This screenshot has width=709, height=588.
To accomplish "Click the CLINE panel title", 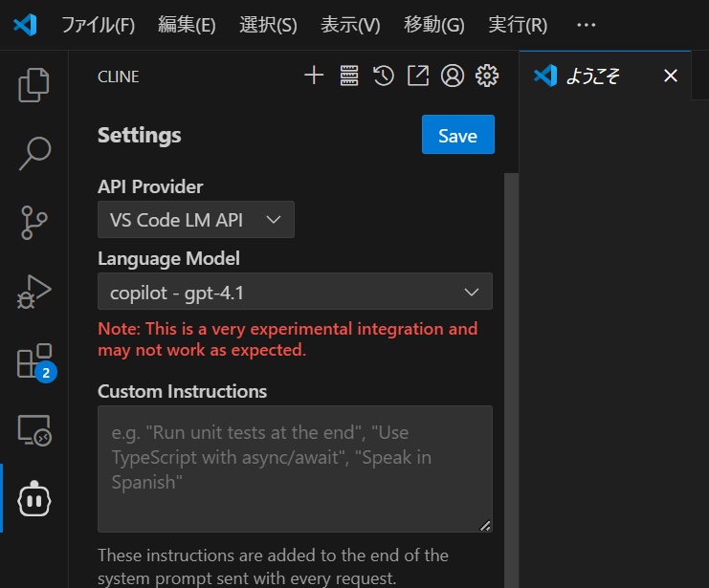I will click(x=119, y=76).
